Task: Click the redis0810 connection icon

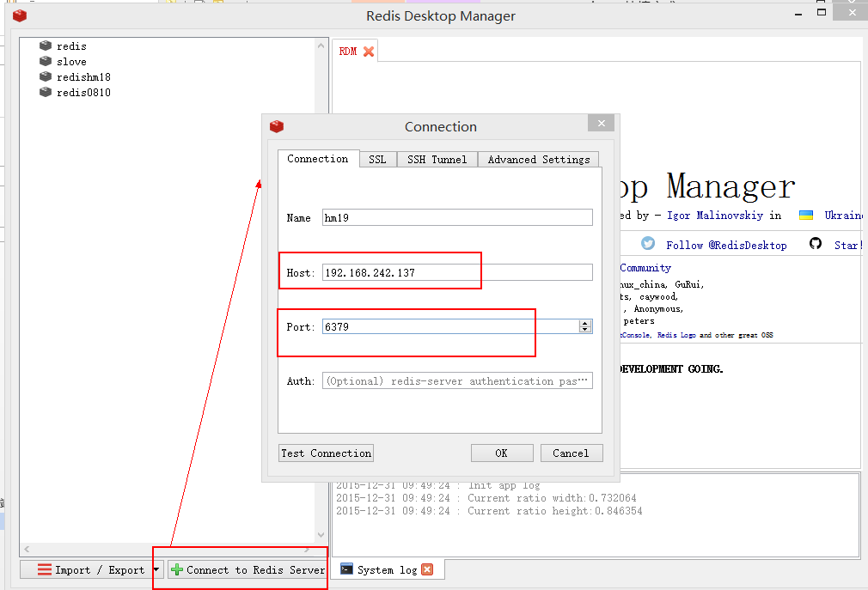Action: (46, 93)
